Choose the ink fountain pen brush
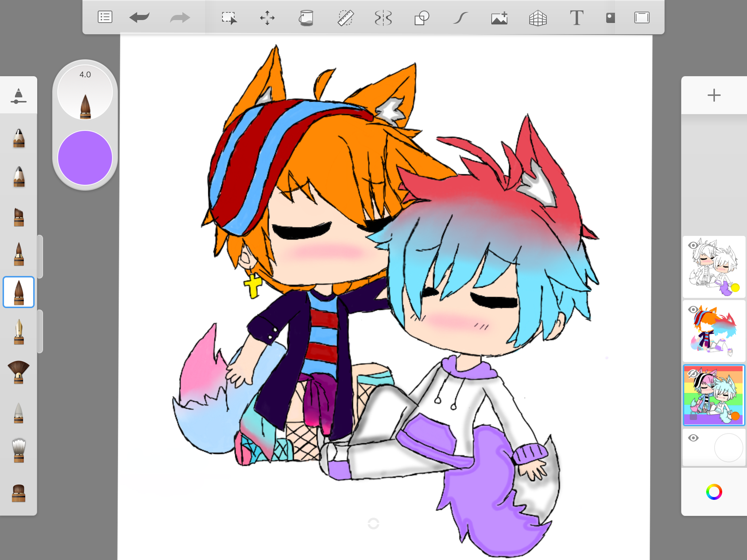Viewport: 747px width, 560px height. [19, 332]
